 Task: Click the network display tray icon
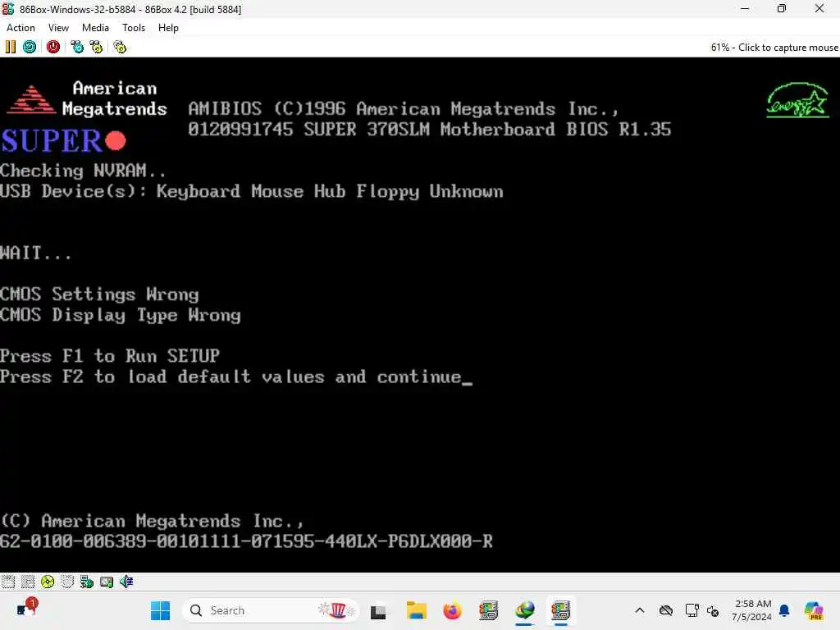(x=692, y=610)
